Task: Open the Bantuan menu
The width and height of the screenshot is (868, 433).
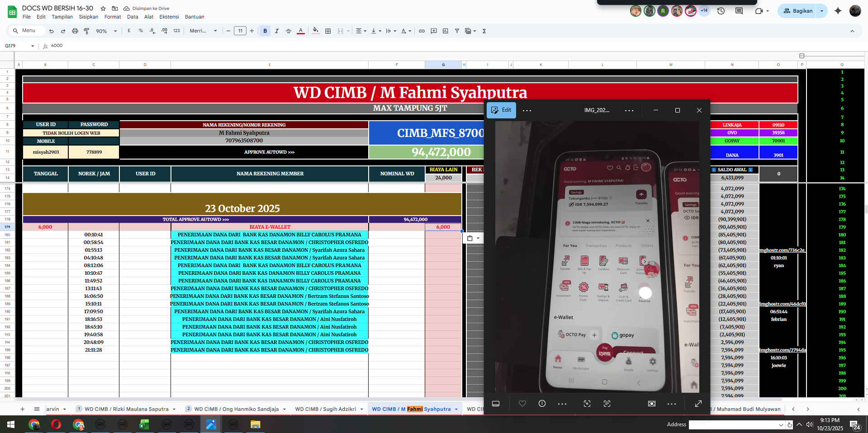Action: 194,17
